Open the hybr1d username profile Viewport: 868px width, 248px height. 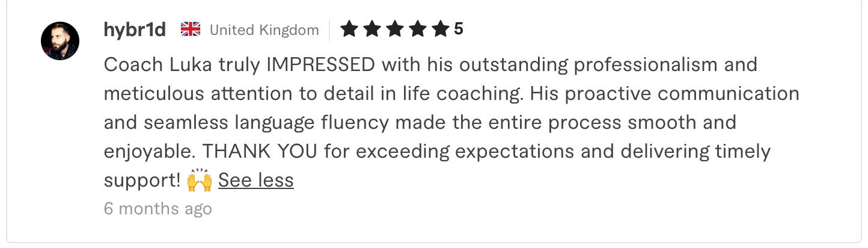tap(135, 29)
